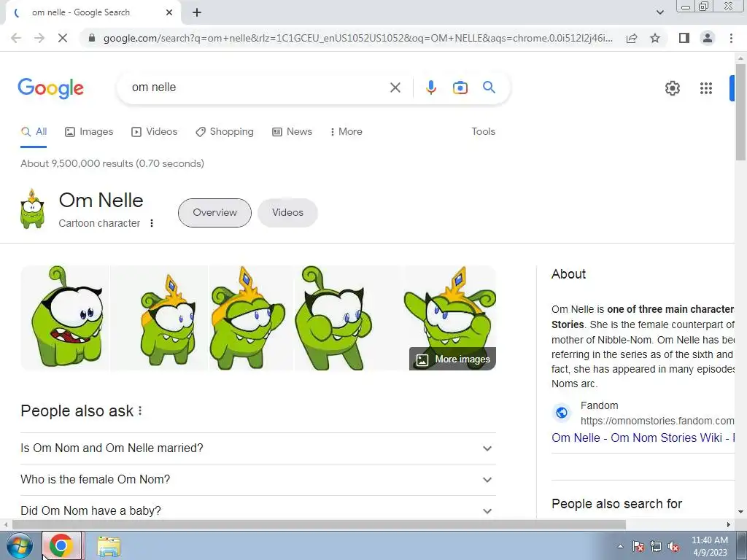Open the third Om Nelle crown image
Image resolution: width=747 pixels, height=560 pixels.
pos(251,318)
